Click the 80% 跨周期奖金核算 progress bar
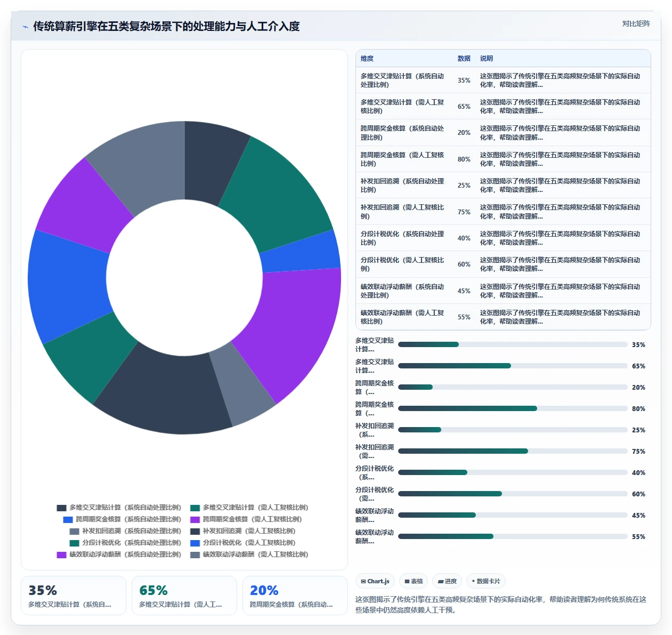 pyautogui.click(x=513, y=408)
